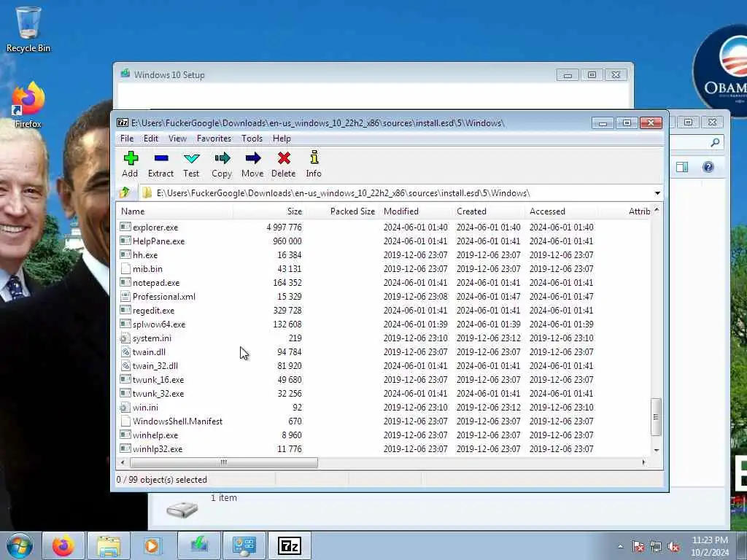Click the Extract toolbar button

160,164
